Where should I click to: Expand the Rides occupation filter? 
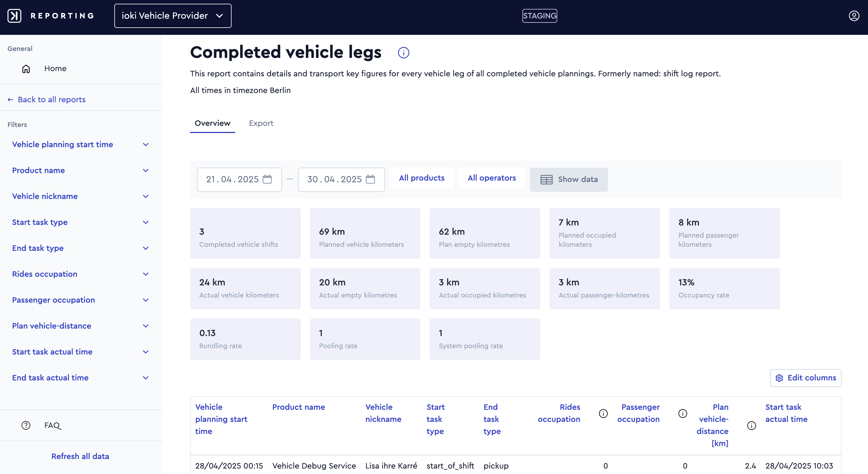pos(80,274)
